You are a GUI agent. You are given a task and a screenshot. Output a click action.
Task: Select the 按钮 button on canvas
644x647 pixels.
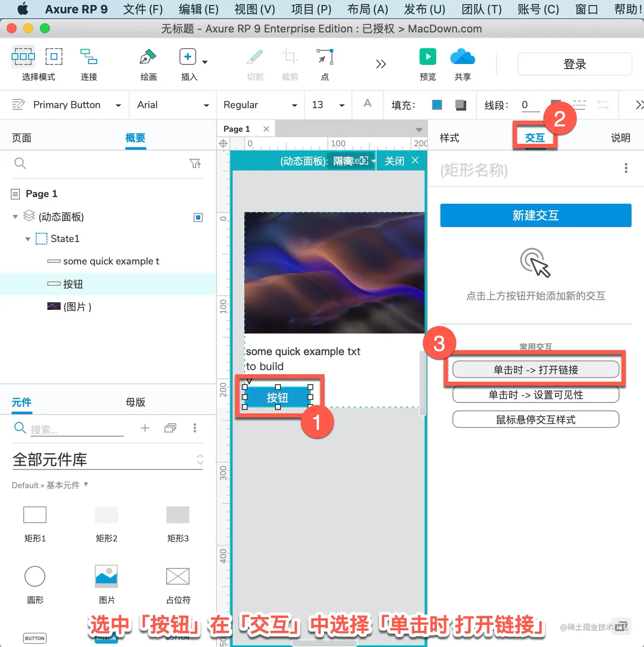point(278,397)
